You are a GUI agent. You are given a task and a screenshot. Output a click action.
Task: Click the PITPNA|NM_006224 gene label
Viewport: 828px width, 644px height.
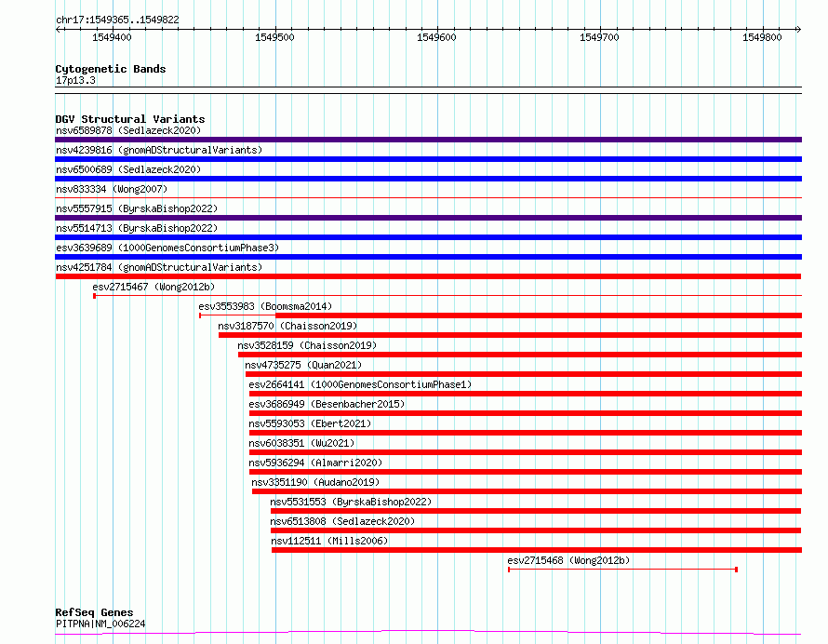(x=100, y=624)
